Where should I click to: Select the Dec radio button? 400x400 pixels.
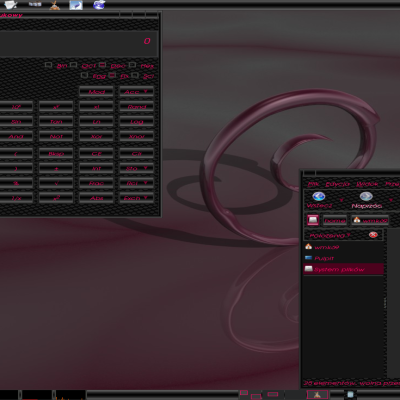point(103,65)
